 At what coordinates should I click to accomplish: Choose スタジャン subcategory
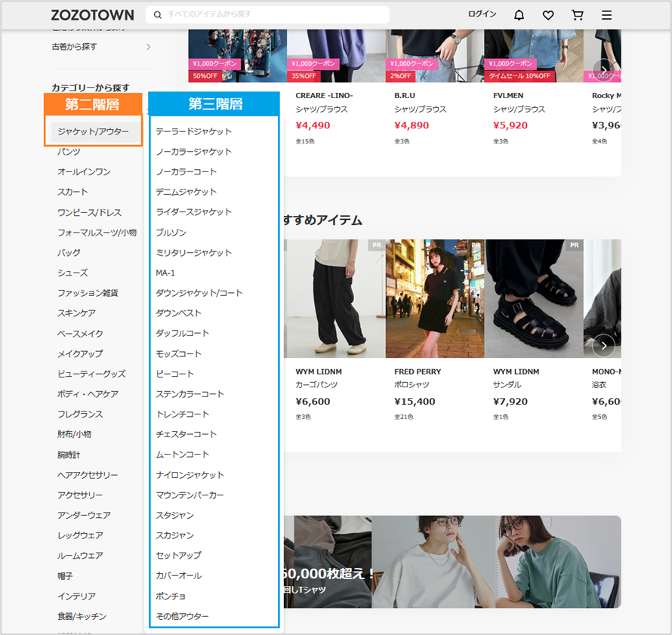coord(175,516)
